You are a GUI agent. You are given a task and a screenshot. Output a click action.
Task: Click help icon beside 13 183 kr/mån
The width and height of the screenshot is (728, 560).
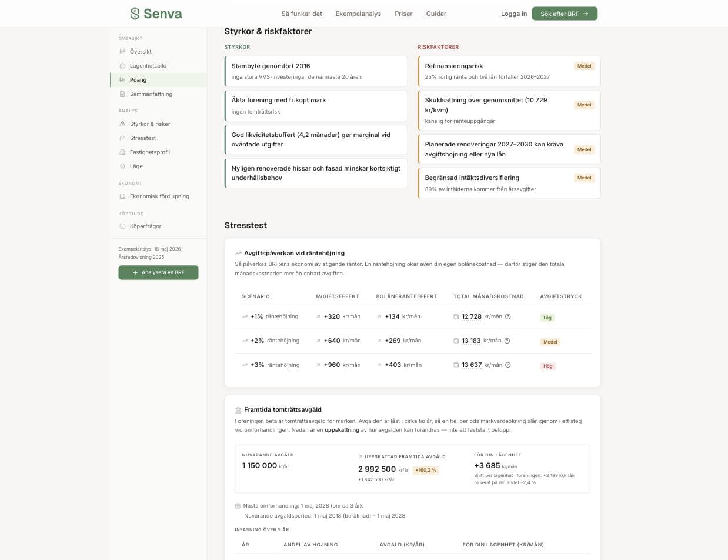click(507, 341)
